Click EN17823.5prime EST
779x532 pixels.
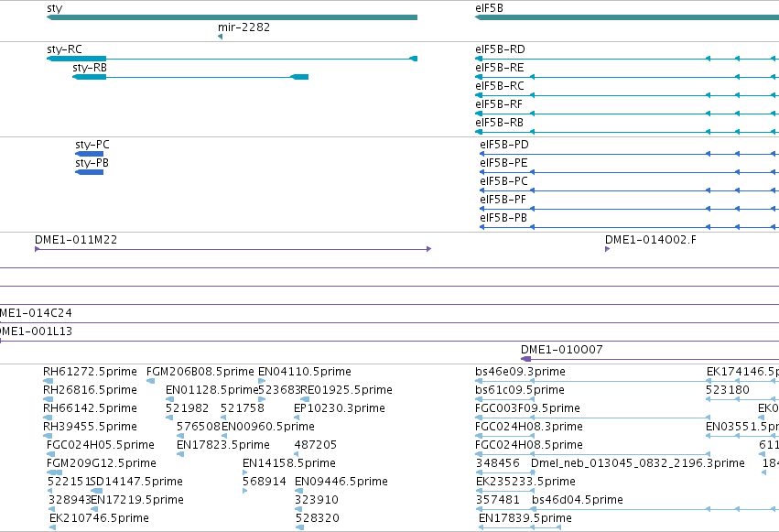[180, 454]
